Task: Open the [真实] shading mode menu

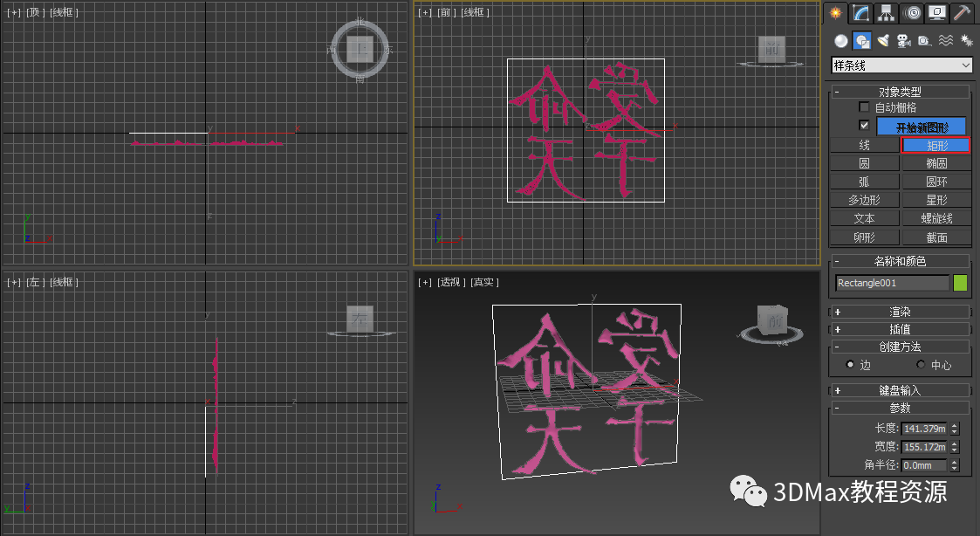Action: [x=484, y=282]
